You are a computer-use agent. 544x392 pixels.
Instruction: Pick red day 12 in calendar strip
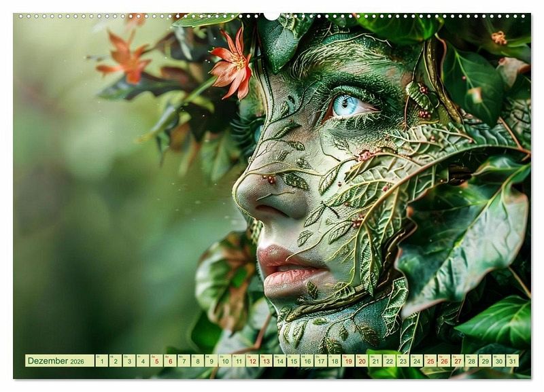(252, 361)
